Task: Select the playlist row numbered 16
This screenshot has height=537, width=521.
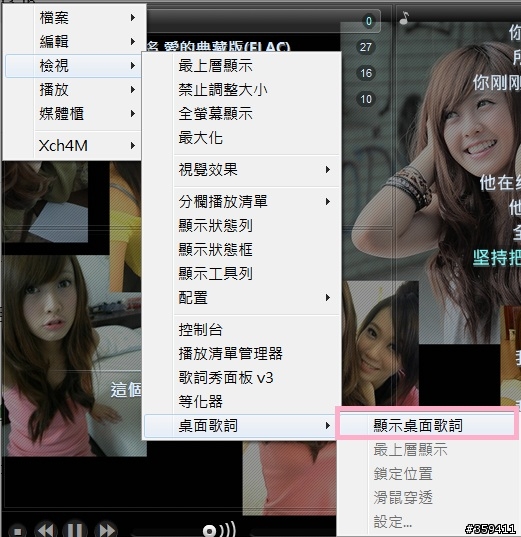Action: [x=366, y=73]
